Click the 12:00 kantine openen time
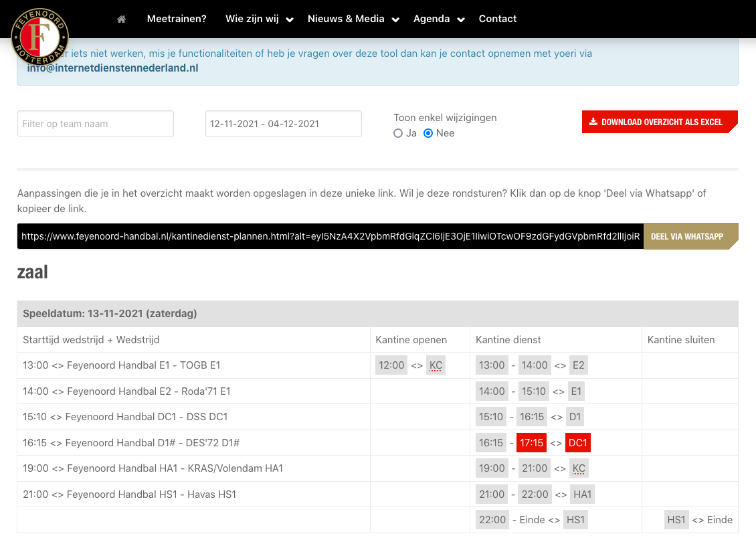The image size is (756, 552). coord(391,365)
